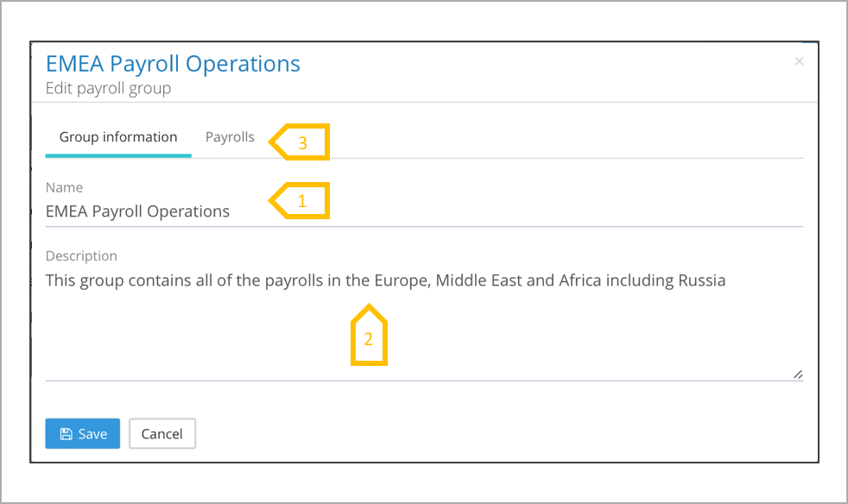This screenshot has width=848, height=504.
Task: Click the Name field label
Action: pos(64,187)
